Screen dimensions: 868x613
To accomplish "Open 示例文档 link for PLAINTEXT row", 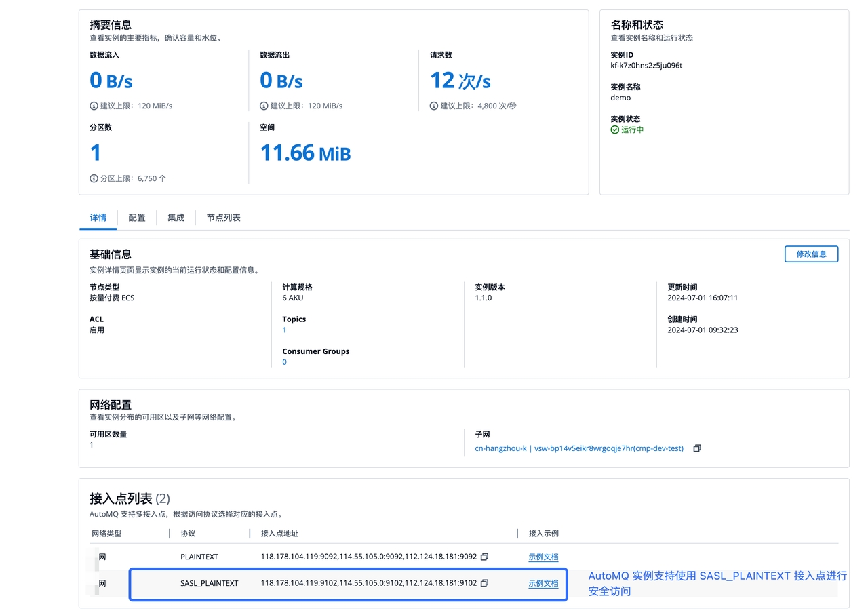I will [543, 557].
